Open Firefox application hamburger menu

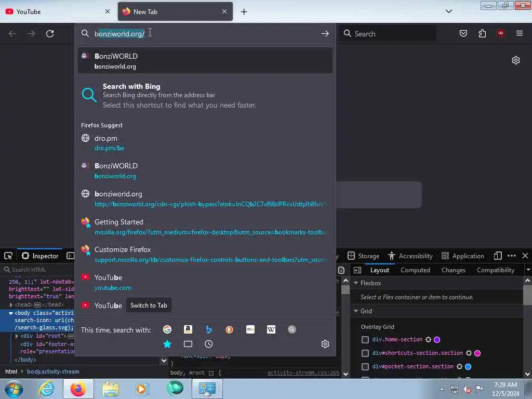pos(520,33)
